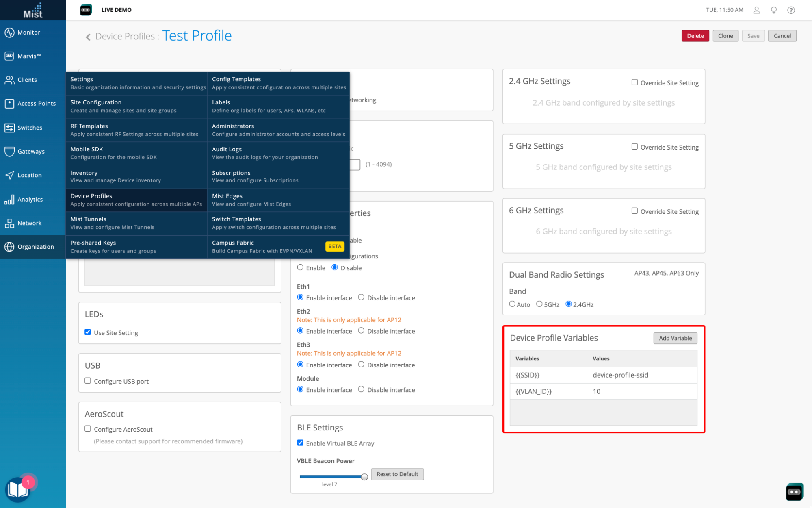Uncheck Enable Virtual BLE Array
The height and width of the screenshot is (508, 812).
pyautogui.click(x=300, y=443)
